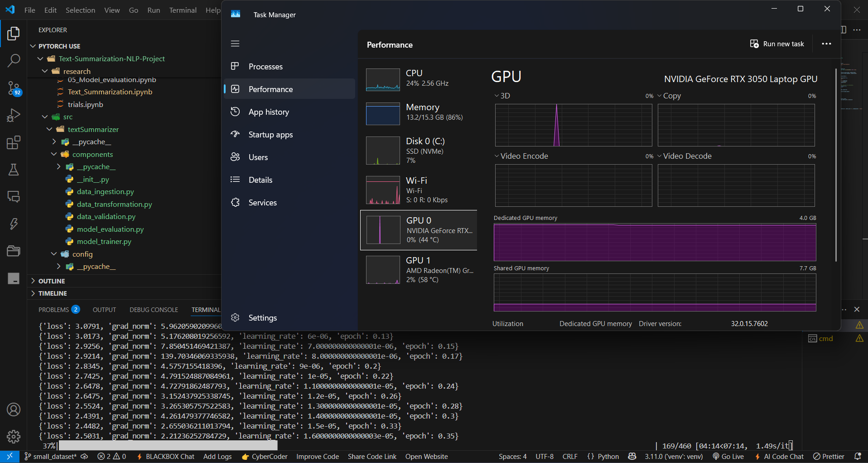Open Source Control with 92 changes

14,88
